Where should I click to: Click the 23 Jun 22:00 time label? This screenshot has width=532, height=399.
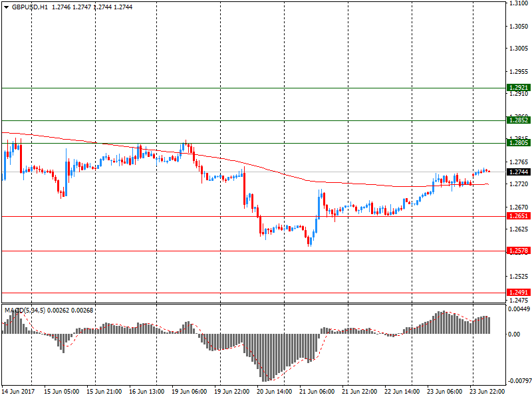[487, 392]
